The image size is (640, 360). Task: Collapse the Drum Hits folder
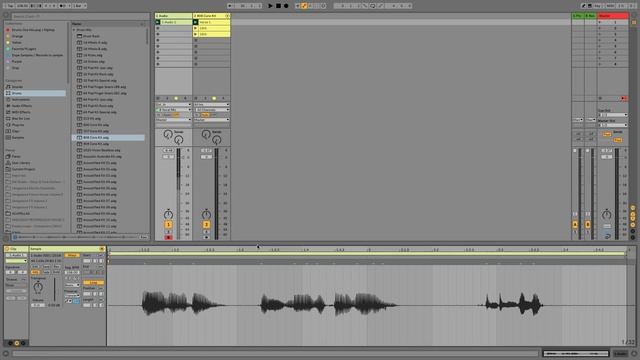74,30
